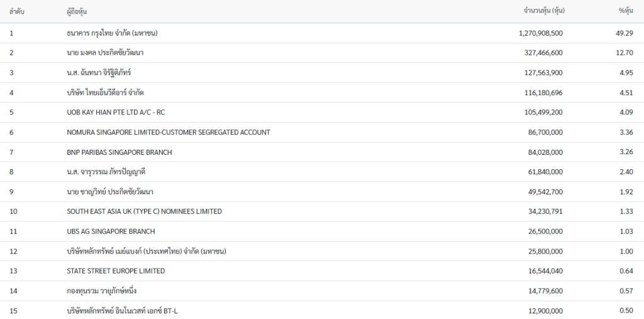
Task: Click share count 12,900,000
Action: tap(545, 311)
